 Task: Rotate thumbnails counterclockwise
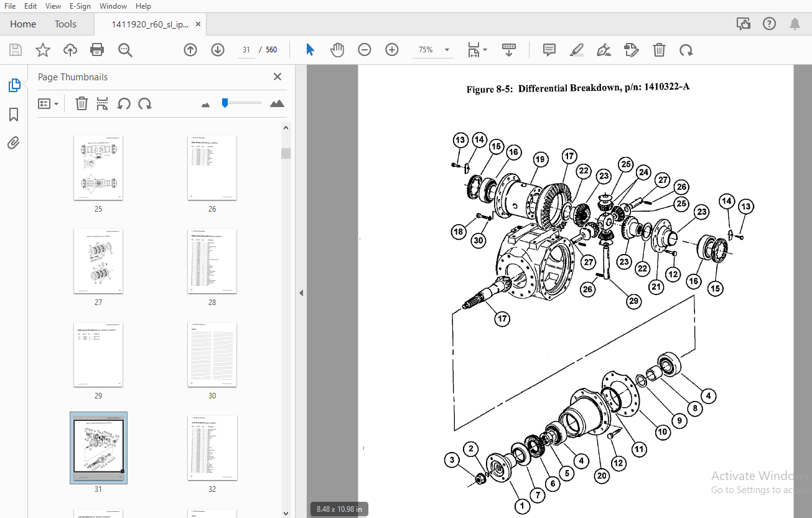point(124,103)
